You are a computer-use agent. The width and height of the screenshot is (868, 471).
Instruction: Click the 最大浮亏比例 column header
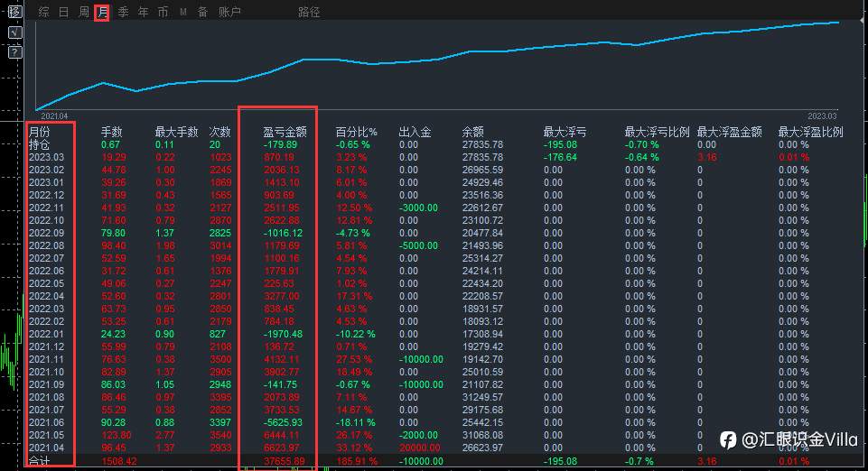coord(657,132)
